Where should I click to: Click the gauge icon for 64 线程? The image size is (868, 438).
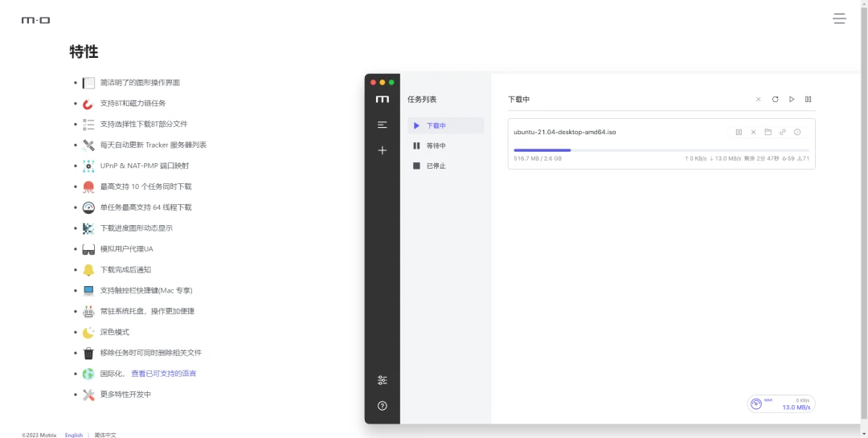[x=88, y=207]
